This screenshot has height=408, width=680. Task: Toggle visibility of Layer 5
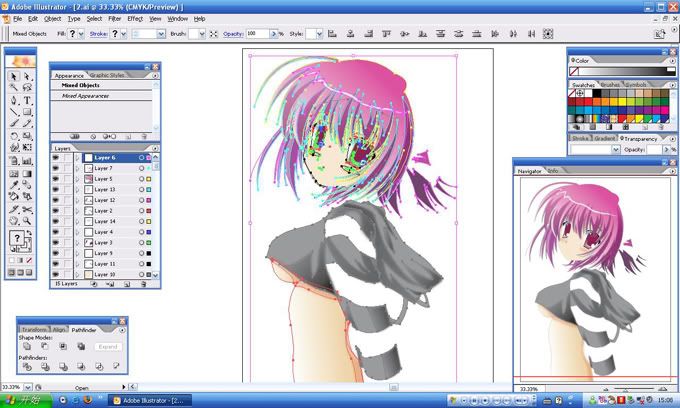click(x=56, y=179)
